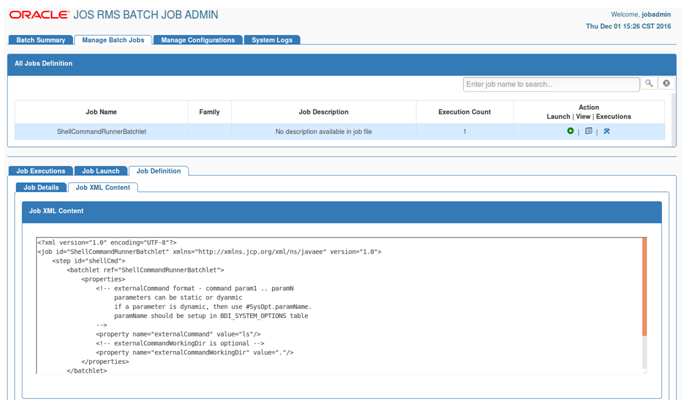
Task: Click the Job Name column header
Action: 101,112
